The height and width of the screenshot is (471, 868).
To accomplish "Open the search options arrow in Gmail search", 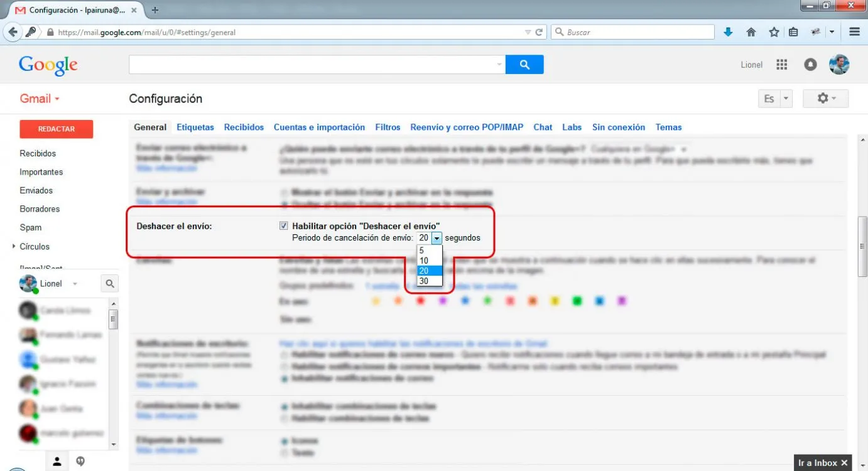I will (499, 65).
